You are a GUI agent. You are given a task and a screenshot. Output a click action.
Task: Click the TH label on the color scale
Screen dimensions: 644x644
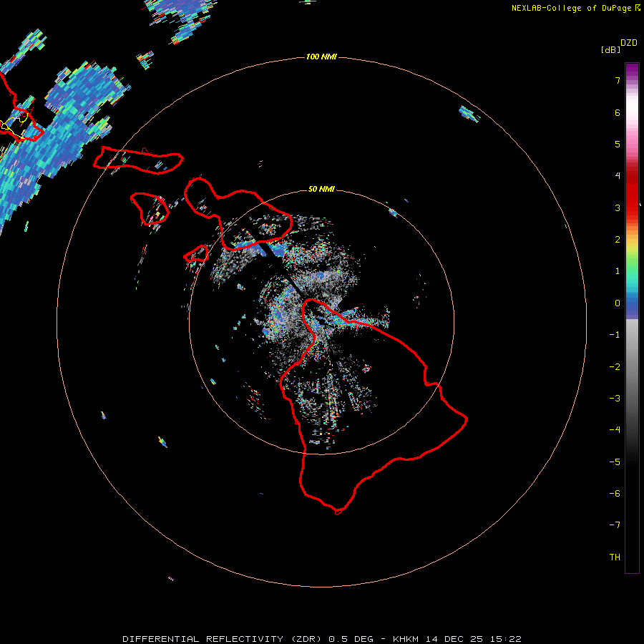pos(615,557)
